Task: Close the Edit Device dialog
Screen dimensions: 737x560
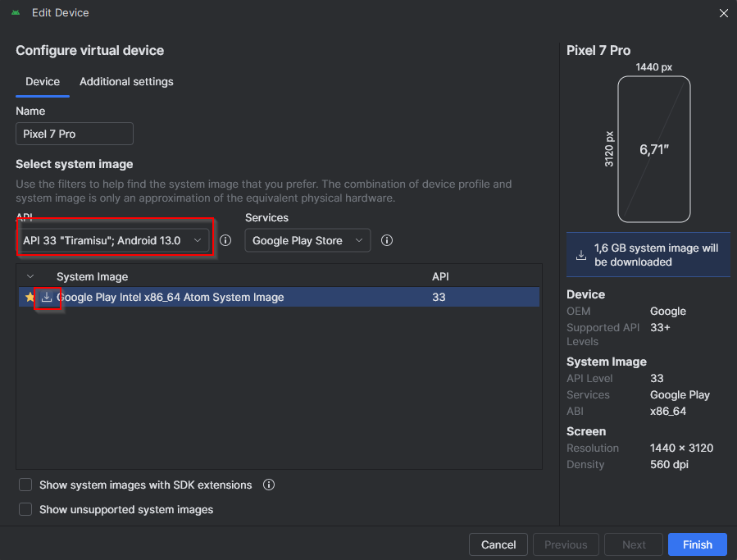Action: click(723, 13)
